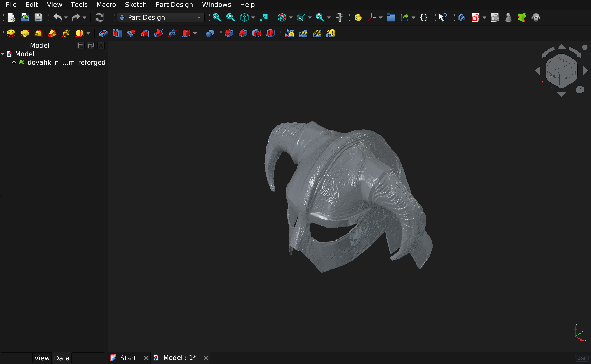
Task: Collapse the Model tree root node
Action: (x=2, y=54)
